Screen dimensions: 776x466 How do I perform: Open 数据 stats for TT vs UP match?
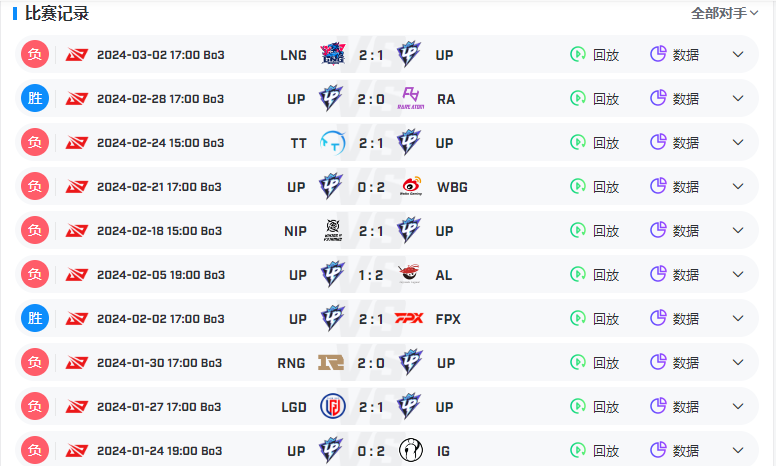click(674, 142)
